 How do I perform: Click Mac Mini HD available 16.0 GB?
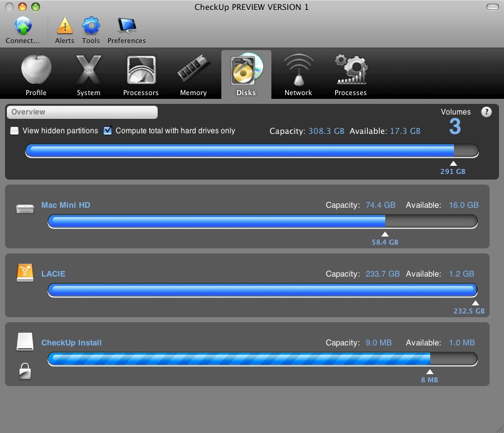464,205
